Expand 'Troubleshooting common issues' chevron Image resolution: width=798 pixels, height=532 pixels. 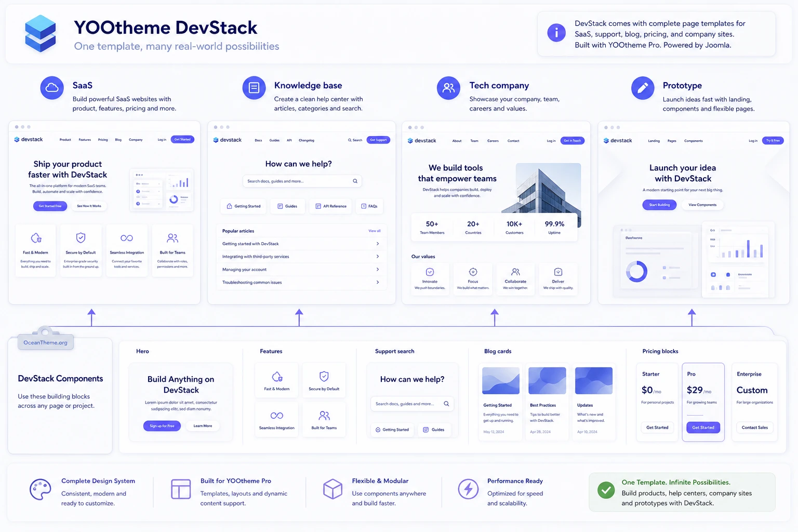click(378, 283)
